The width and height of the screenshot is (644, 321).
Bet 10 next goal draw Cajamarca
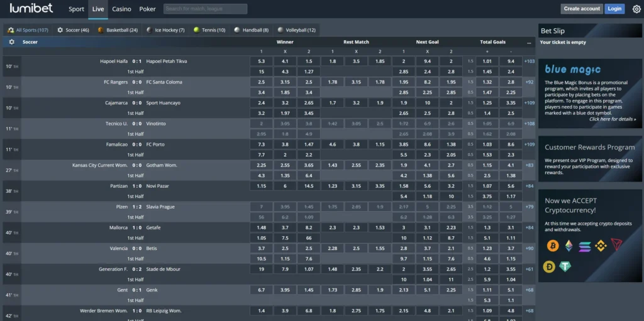pyautogui.click(x=427, y=102)
